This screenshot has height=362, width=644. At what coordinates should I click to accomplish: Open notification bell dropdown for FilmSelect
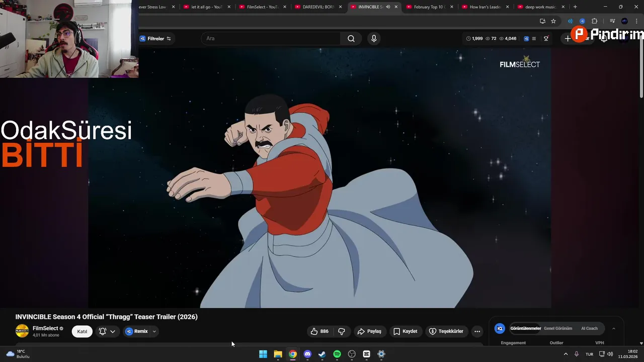107,331
